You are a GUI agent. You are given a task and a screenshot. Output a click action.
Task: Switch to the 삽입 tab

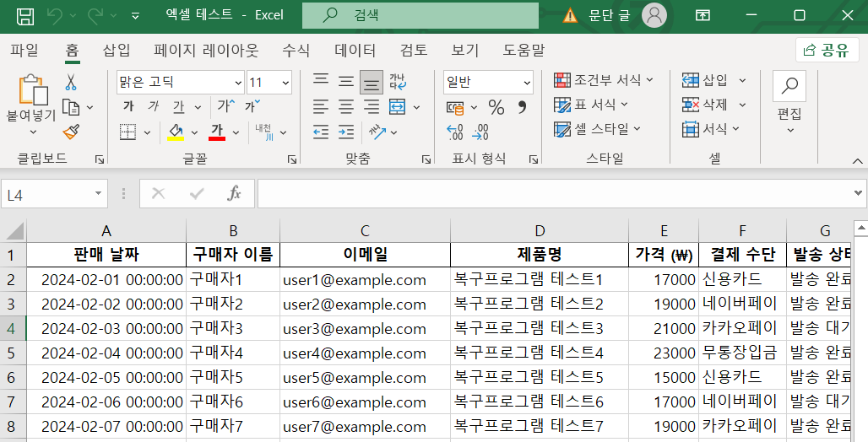[117, 51]
